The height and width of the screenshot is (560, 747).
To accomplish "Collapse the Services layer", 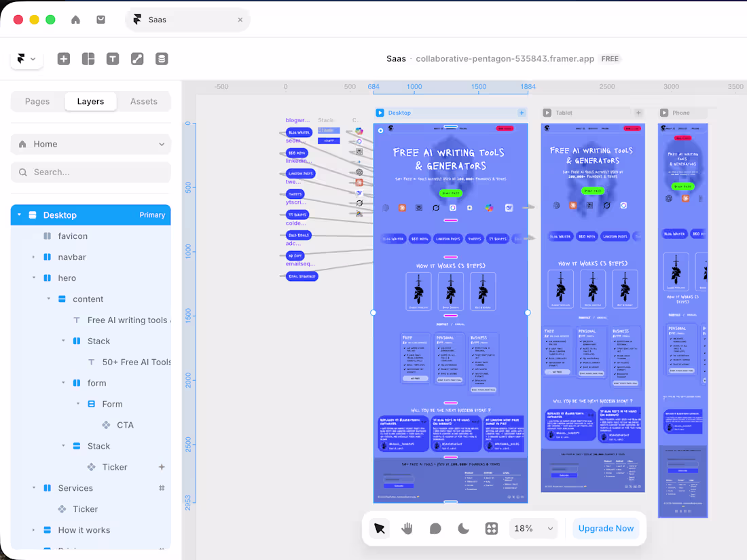I will pyautogui.click(x=33, y=488).
